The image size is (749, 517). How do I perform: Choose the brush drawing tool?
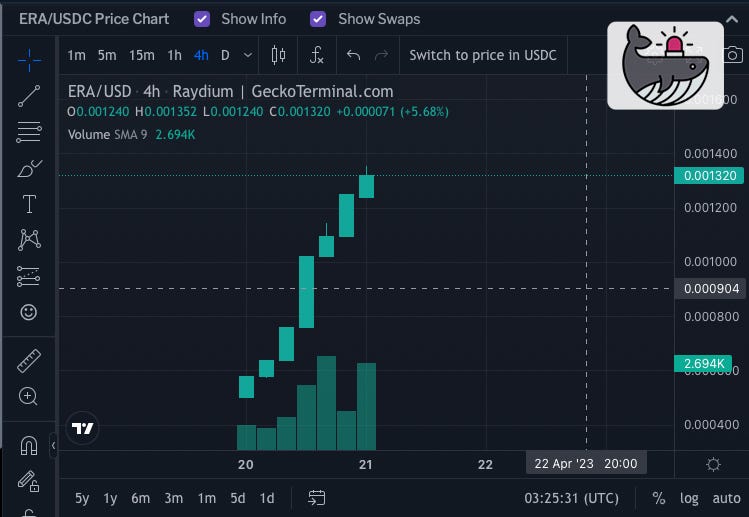click(29, 168)
